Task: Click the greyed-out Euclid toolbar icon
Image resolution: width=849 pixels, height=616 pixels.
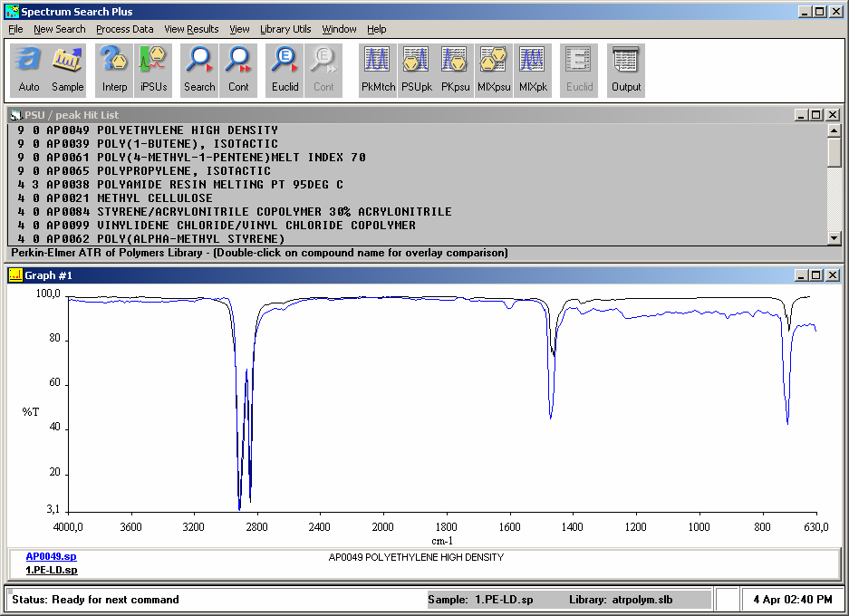Action: pyautogui.click(x=579, y=71)
